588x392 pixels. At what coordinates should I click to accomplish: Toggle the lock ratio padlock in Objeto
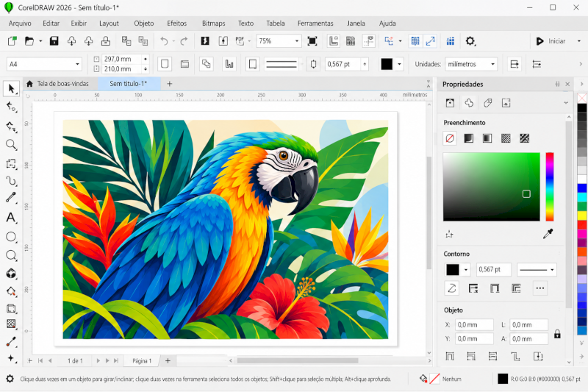(557, 333)
